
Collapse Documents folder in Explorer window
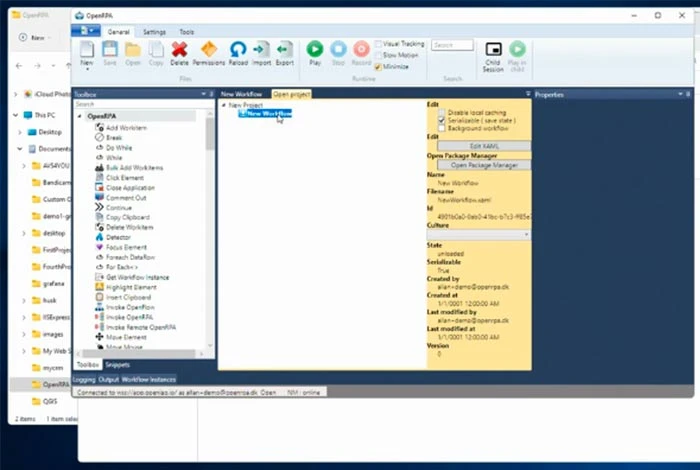click(x=20, y=149)
